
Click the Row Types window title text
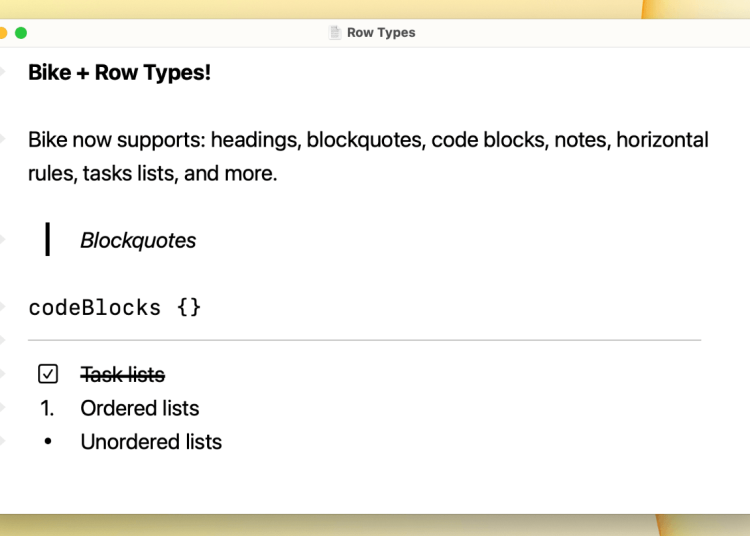tap(381, 33)
